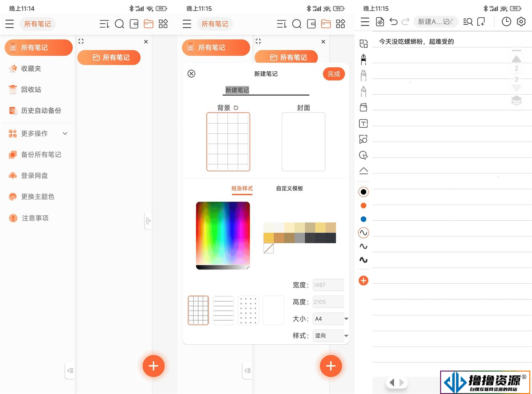This screenshot has width=532, height=394.
Task: Select the highlighter marker tool
Action: tap(363, 76)
